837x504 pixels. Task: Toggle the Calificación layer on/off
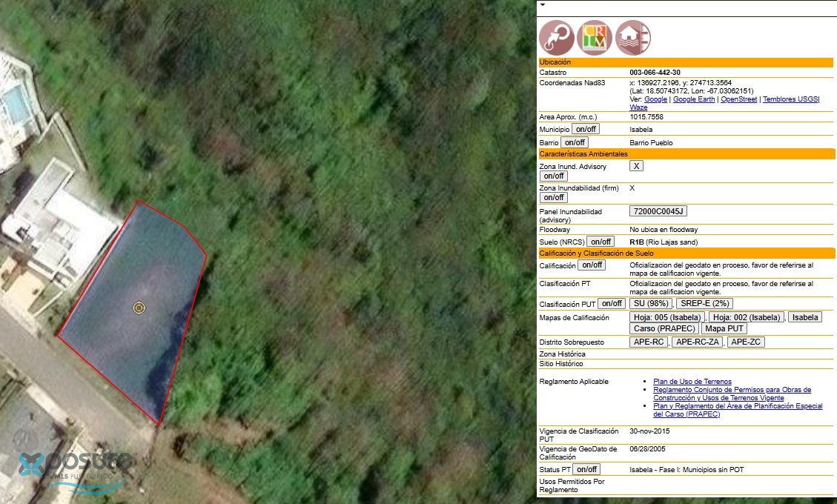[x=592, y=265]
